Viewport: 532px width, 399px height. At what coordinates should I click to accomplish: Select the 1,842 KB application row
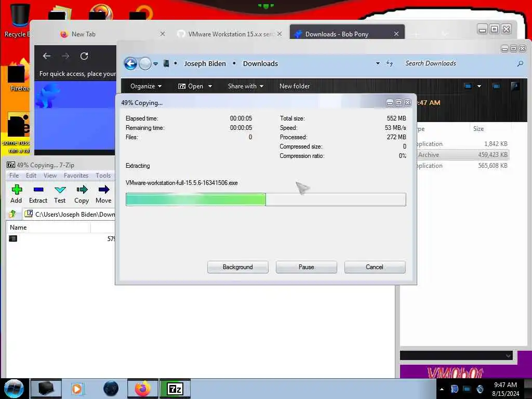462,144
